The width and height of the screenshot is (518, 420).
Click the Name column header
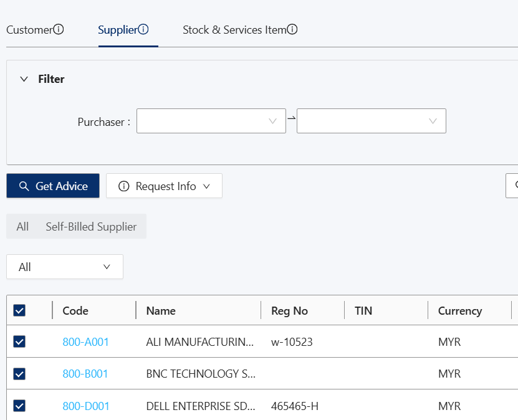pyautogui.click(x=161, y=310)
